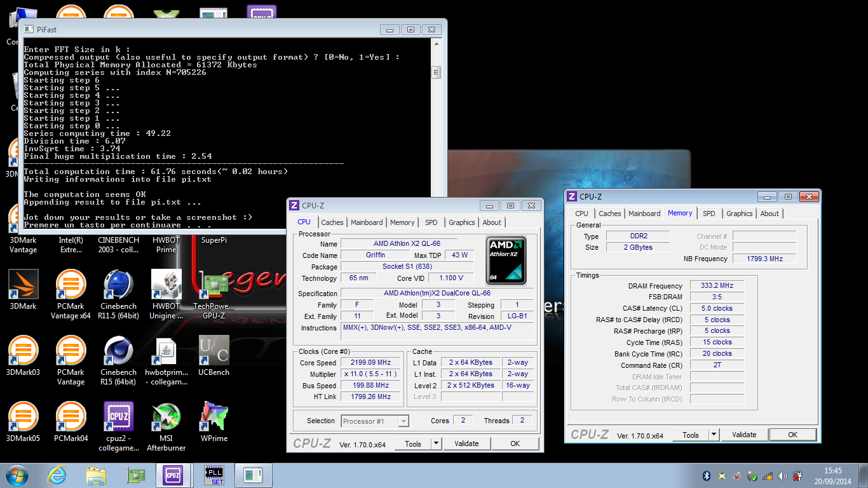Select Memory tab in the left CPU-Z window

click(x=402, y=222)
